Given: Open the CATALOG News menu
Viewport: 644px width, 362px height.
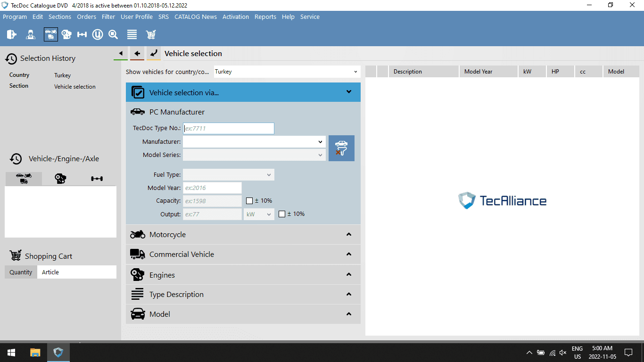Looking at the screenshot, I should [196, 16].
